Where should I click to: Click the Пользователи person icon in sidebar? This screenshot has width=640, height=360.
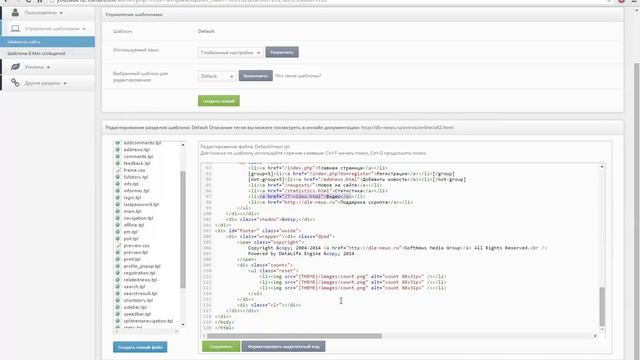pos(15,13)
